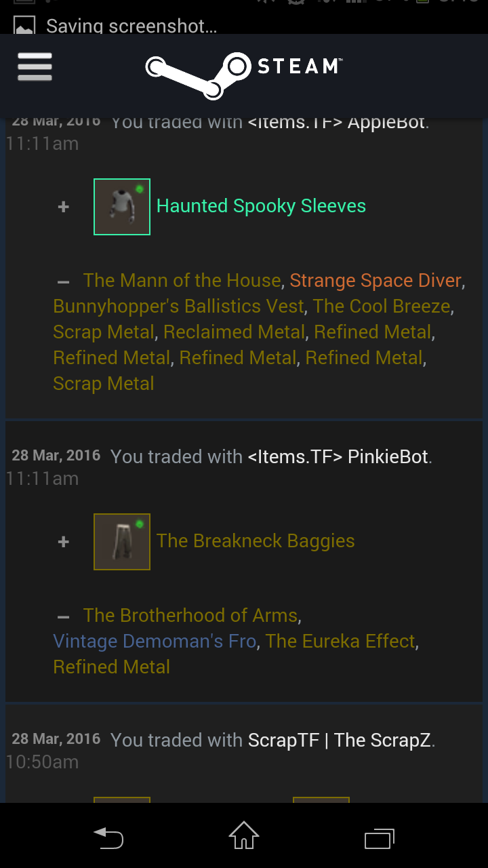The width and height of the screenshot is (488, 868).
Task: Tap the screenshot notification image icon
Action: click(x=24, y=27)
